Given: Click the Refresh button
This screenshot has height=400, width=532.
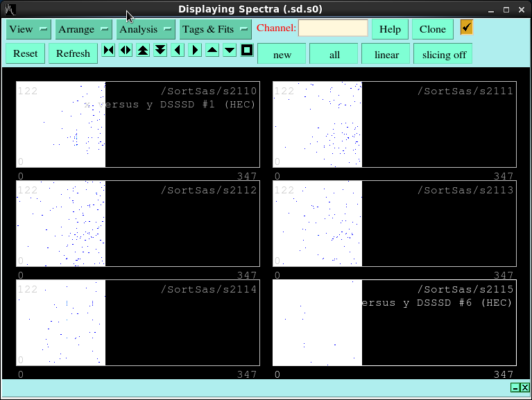Looking at the screenshot, I should (x=73, y=53).
